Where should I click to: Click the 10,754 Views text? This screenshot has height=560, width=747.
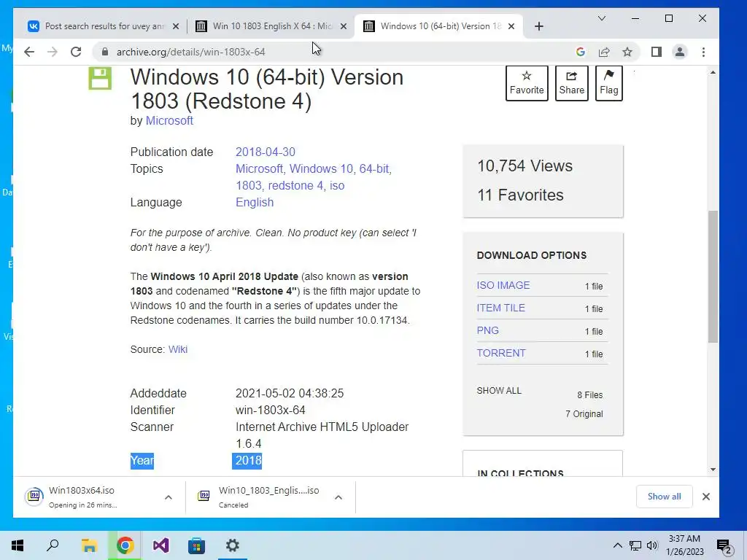[x=525, y=166]
